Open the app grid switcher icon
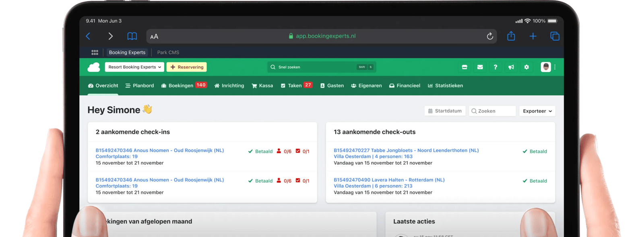This screenshot has height=237, width=644. tap(95, 52)
